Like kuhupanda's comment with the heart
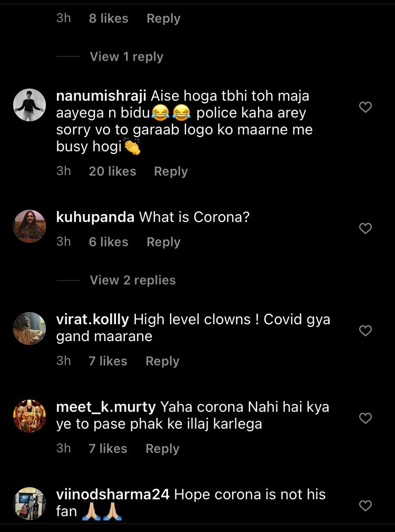 pos(366,228)
